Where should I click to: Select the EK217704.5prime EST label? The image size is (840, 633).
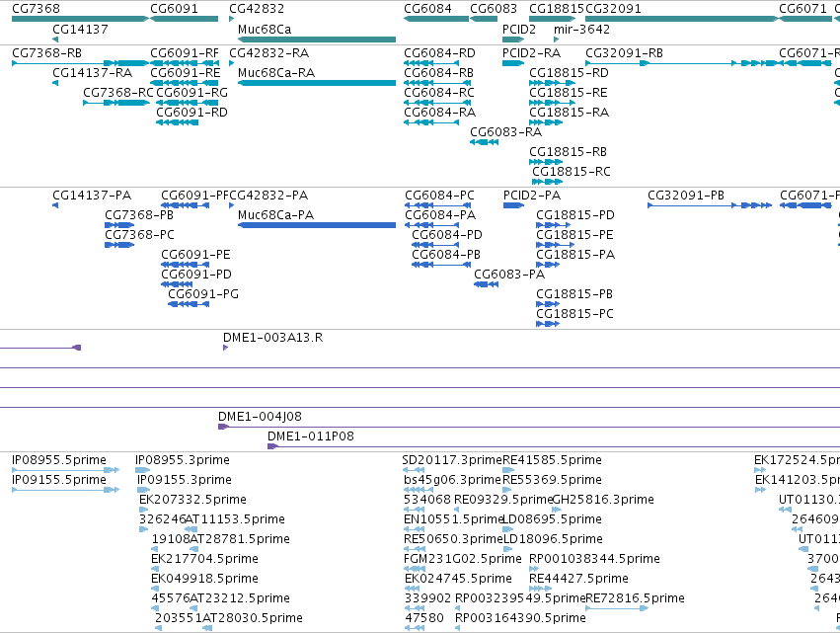(204, 559)
